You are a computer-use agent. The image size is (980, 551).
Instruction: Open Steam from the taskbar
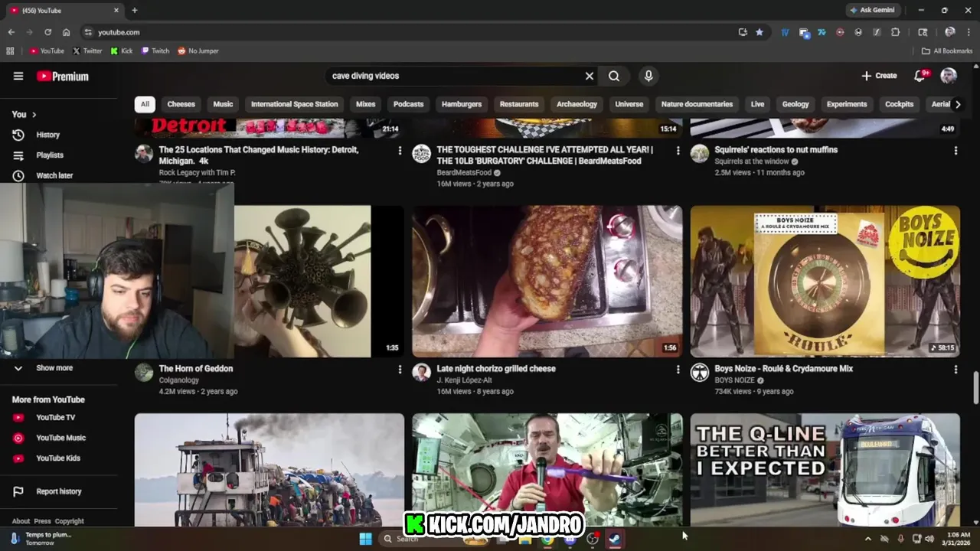[x=615, y=539]
